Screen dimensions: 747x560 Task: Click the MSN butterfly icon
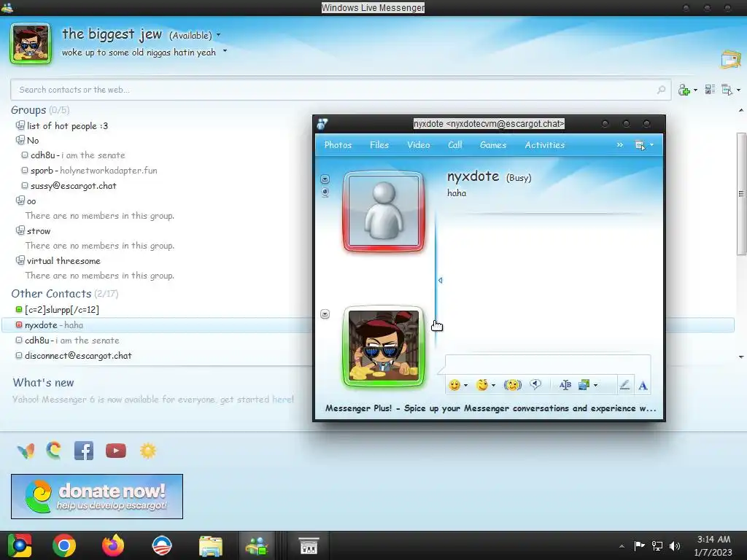(x=26, y=451)
